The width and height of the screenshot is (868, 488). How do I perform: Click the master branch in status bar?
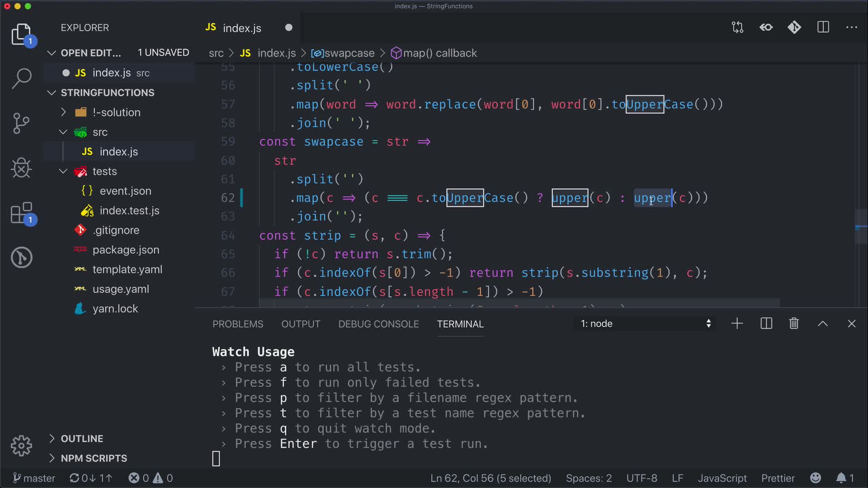pos(34,478)
